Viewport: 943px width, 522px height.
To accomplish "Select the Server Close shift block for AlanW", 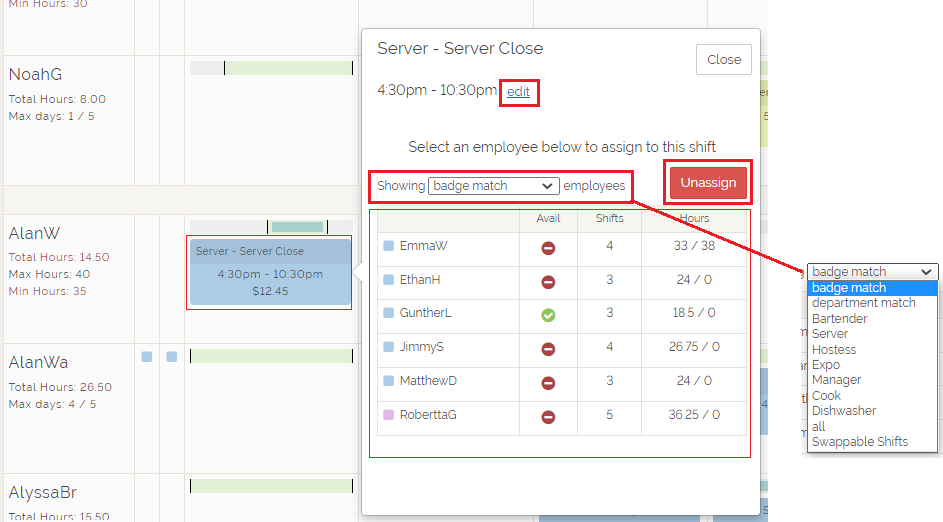I will click(269, 272).
